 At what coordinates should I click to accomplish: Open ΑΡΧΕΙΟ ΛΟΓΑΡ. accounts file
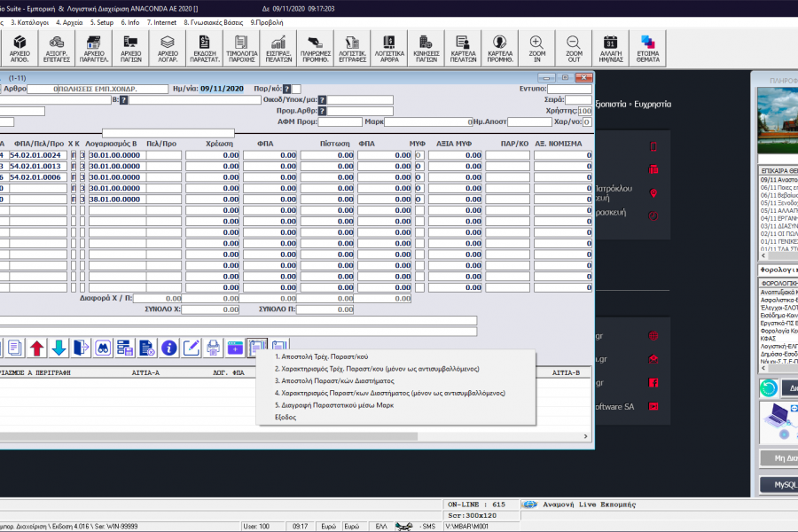[168, 49]
